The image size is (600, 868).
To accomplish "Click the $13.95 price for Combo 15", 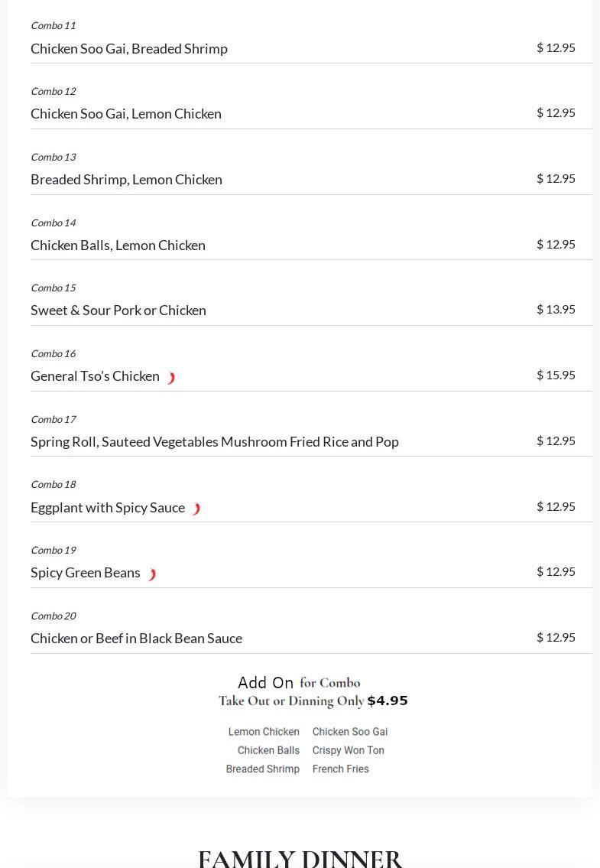I will click(x=556, y=309).
